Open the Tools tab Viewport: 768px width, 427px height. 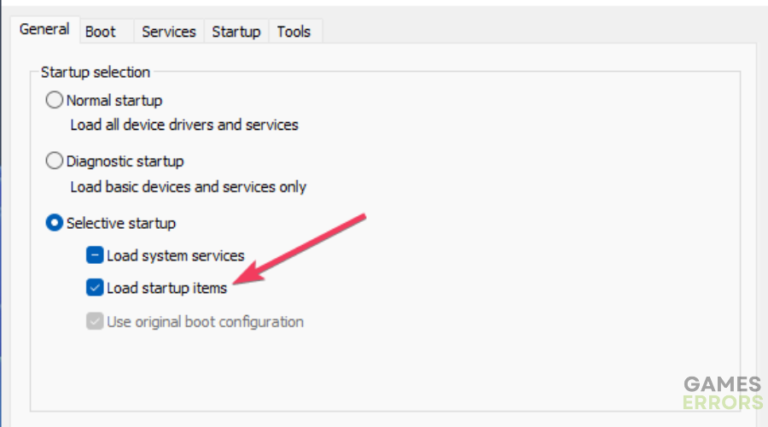point(293,32)
